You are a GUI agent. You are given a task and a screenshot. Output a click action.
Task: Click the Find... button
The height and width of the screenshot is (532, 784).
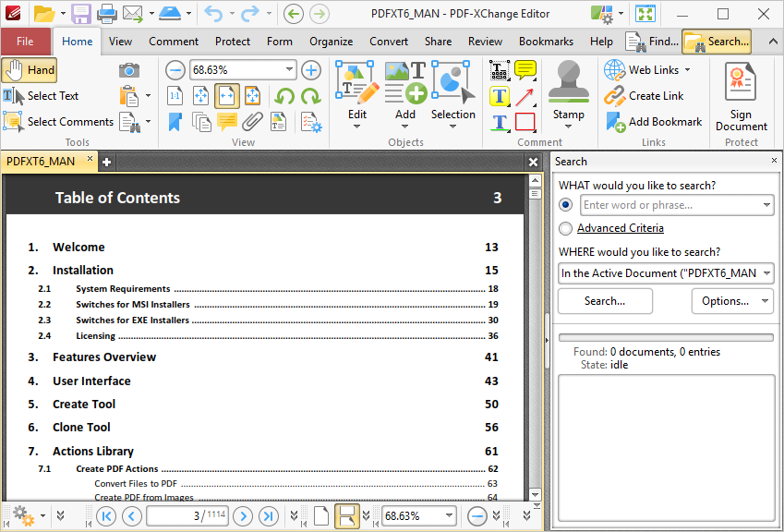(652, 42)
